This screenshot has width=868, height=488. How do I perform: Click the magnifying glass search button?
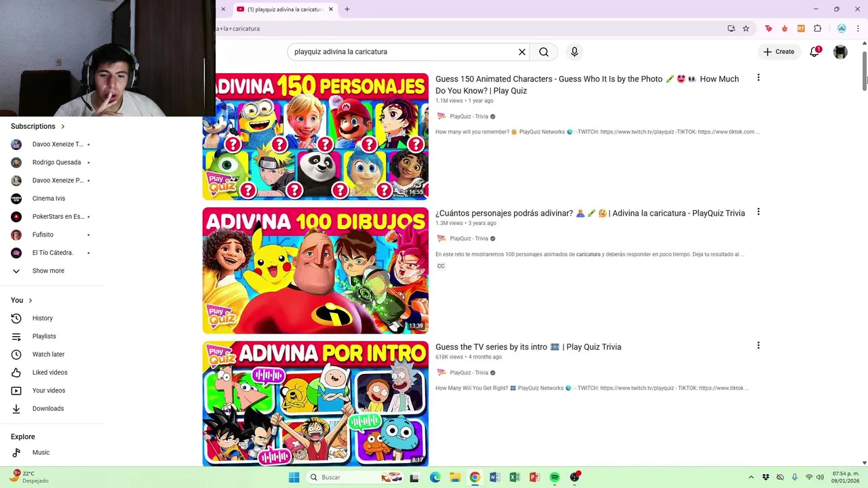[544, 52]
